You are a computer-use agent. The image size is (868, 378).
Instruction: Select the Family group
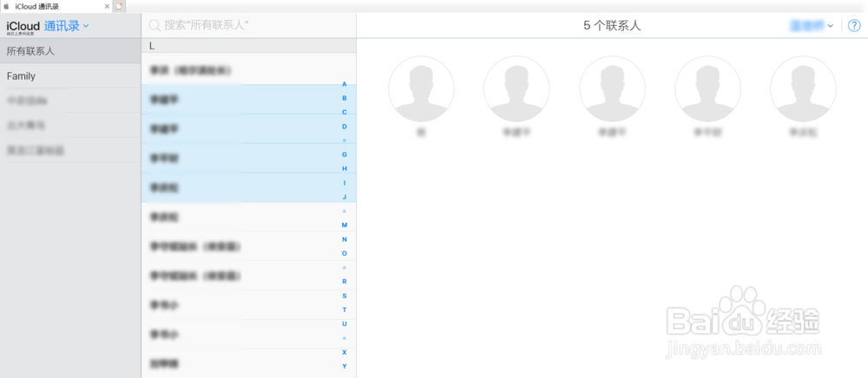[x=70, y=75]
